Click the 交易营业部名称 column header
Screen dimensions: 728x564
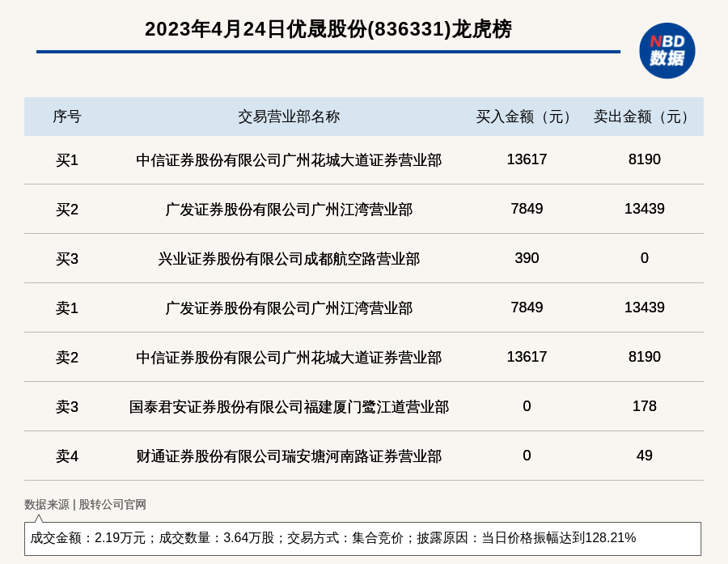coord(289,117)
